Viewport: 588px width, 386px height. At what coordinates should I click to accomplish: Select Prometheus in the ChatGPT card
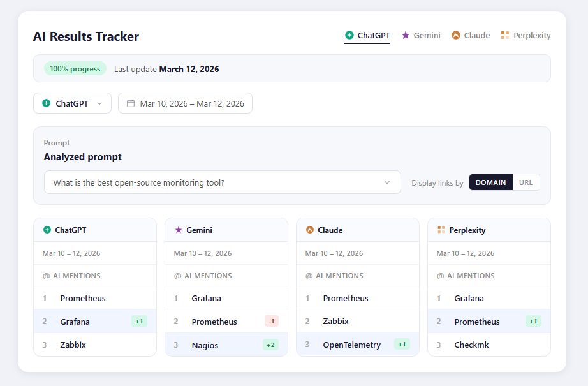click(x=95, y=298)
